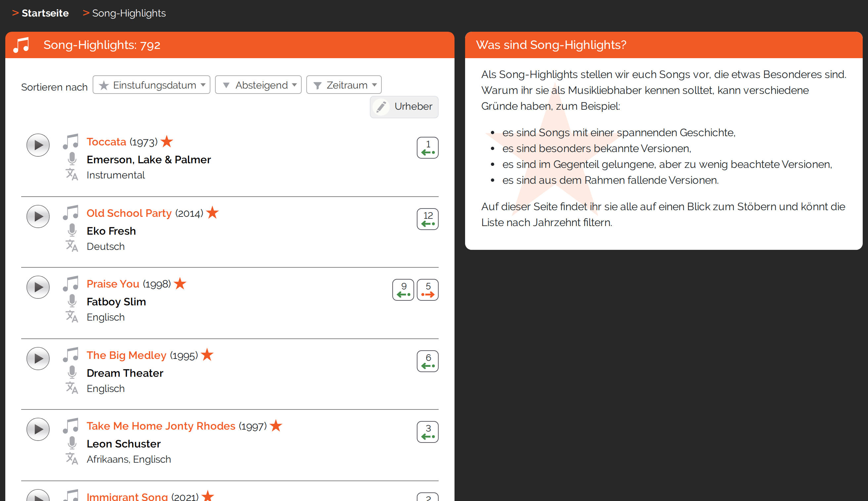Click the highlight star next to The Big Medley

click(x=207, y=354)
